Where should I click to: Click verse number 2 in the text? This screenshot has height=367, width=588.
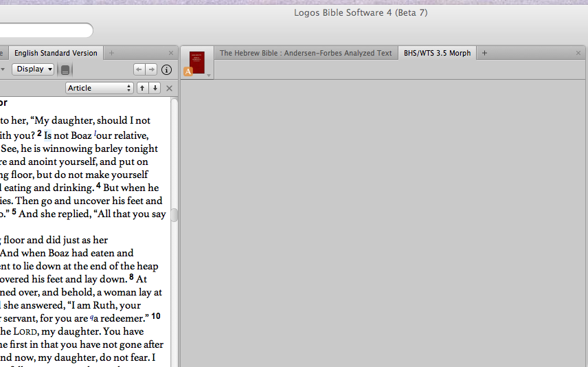pos(39,133)
